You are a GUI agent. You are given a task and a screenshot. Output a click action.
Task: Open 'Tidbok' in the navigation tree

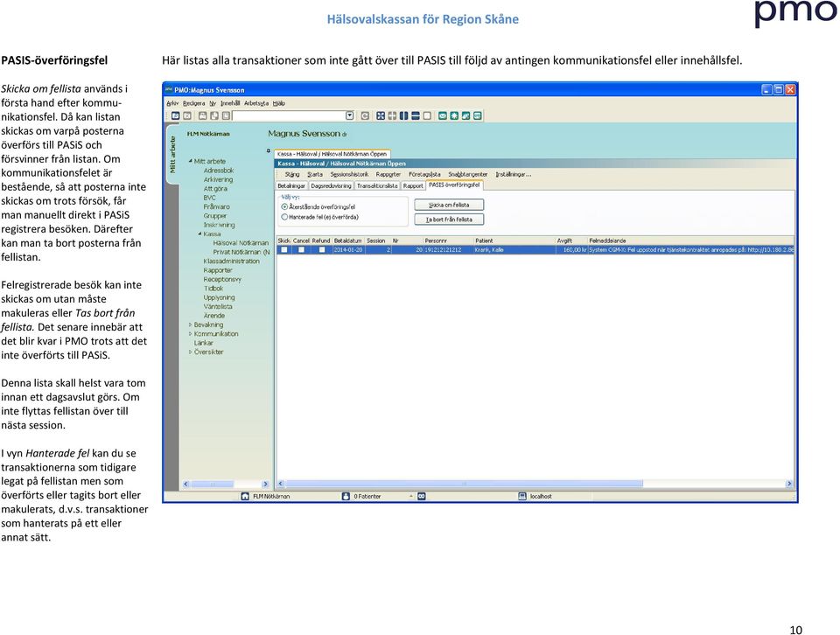[213, 288]
